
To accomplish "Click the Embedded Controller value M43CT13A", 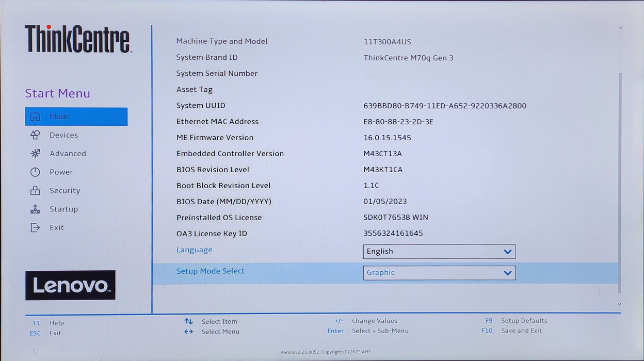I will 382,154.
